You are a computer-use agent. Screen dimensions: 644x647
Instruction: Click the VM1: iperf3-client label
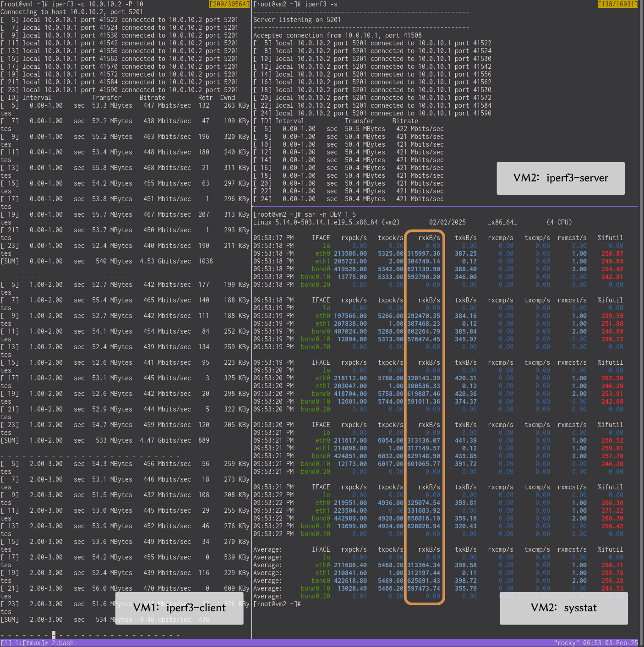click(179, 608)
